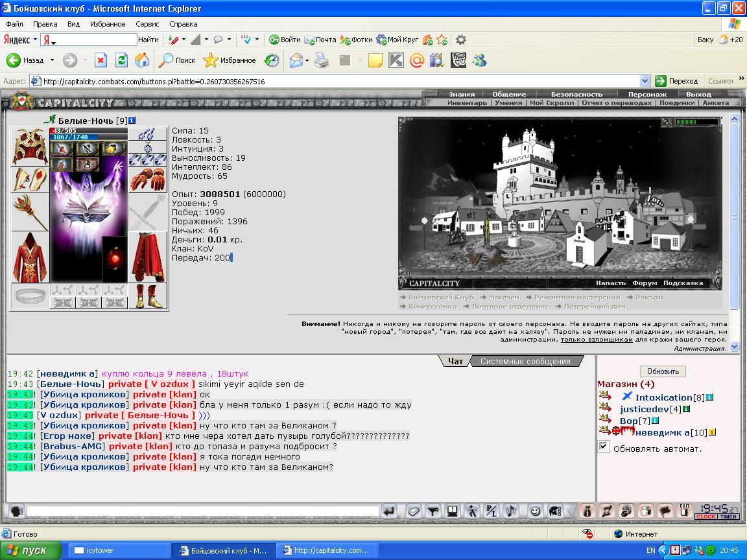
Task: Open the Назад button history dropdown arrow
Action: [52, 60]
